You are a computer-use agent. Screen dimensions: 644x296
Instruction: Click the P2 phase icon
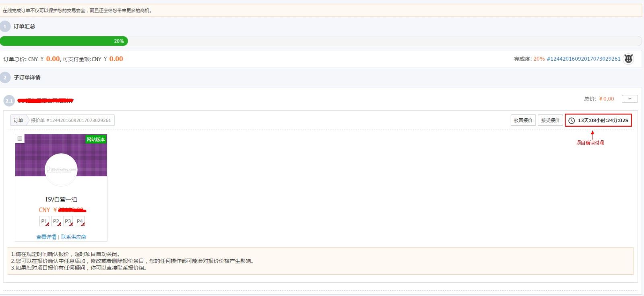coord(56,222)
